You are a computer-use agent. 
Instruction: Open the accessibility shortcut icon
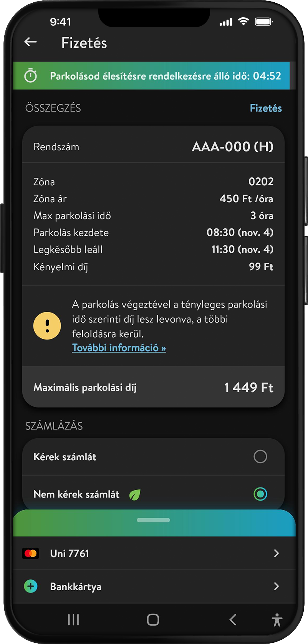coord(277,620)
